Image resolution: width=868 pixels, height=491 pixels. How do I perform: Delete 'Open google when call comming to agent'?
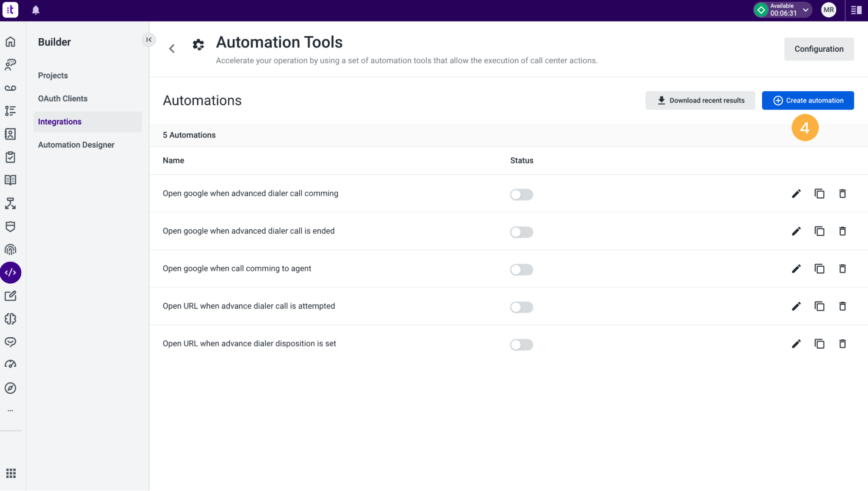842,269
